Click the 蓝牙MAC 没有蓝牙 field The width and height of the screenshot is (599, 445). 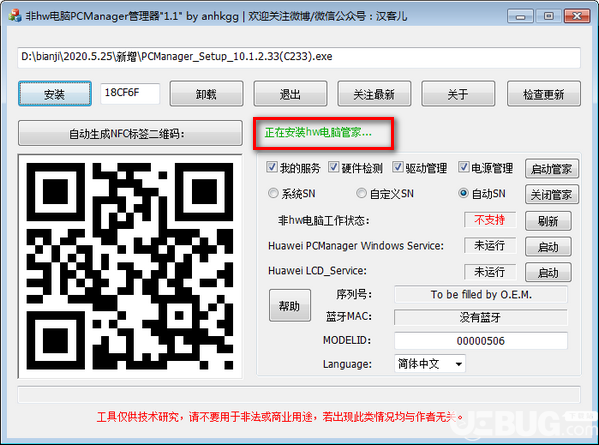point(481,317)
